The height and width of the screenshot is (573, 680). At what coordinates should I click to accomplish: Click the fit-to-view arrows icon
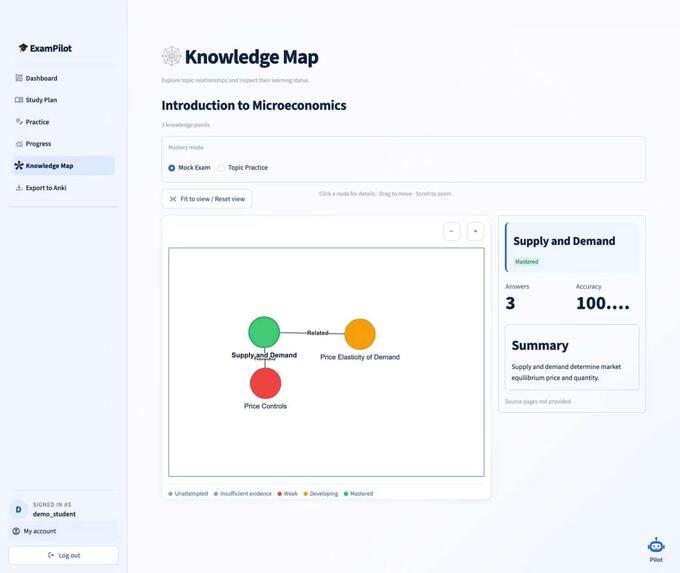pos(173,199)
